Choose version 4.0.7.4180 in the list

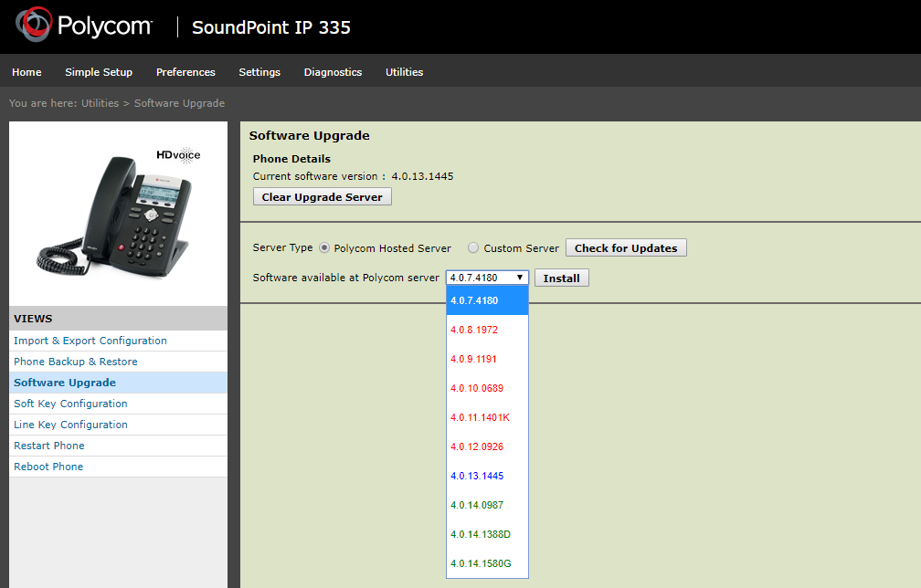(x=488, y=300)
